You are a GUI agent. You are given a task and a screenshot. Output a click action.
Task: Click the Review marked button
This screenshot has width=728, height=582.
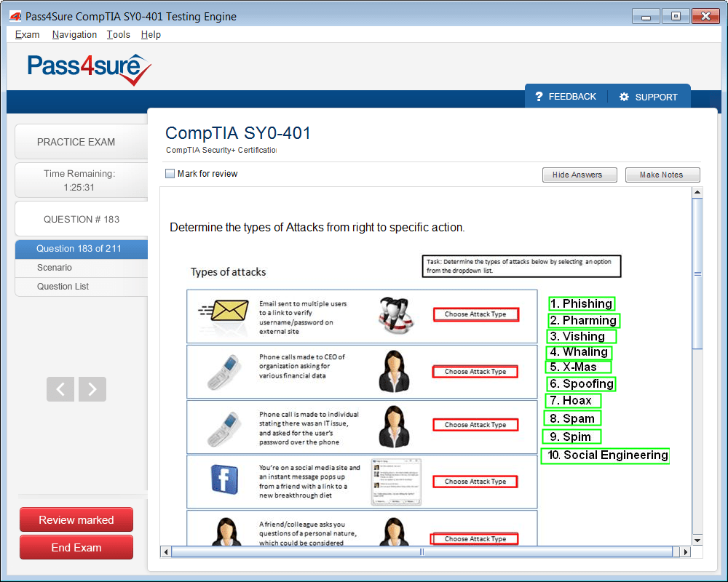click(76, 520)
